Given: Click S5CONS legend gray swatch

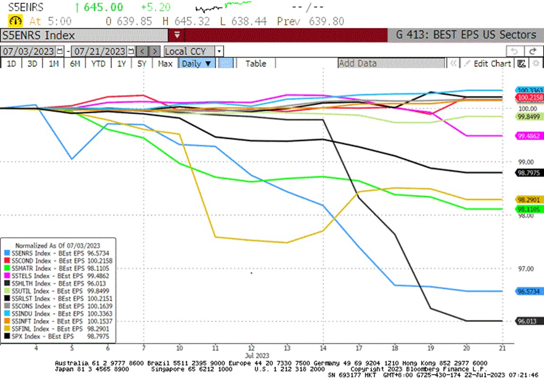Looking at the screenshot, I should click(7, 306).
